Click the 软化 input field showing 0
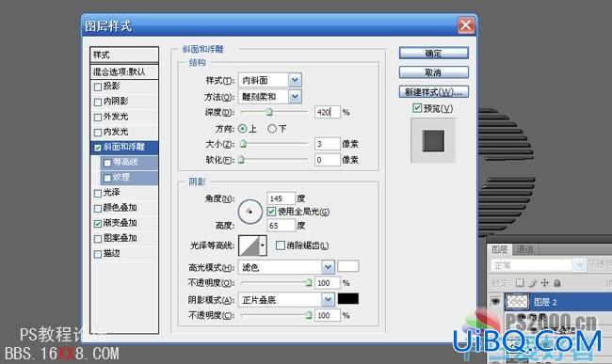The width and height of the screenshot is (612, 364). click(x=327, y=160)
